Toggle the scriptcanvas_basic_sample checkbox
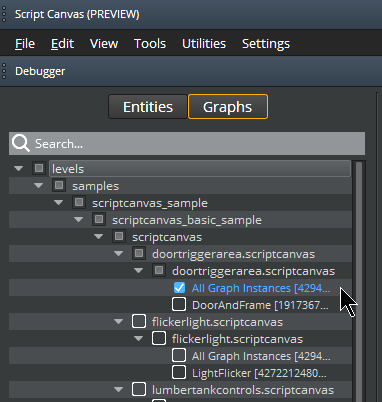The image size is (382, 402). click(x=99, y=219)
